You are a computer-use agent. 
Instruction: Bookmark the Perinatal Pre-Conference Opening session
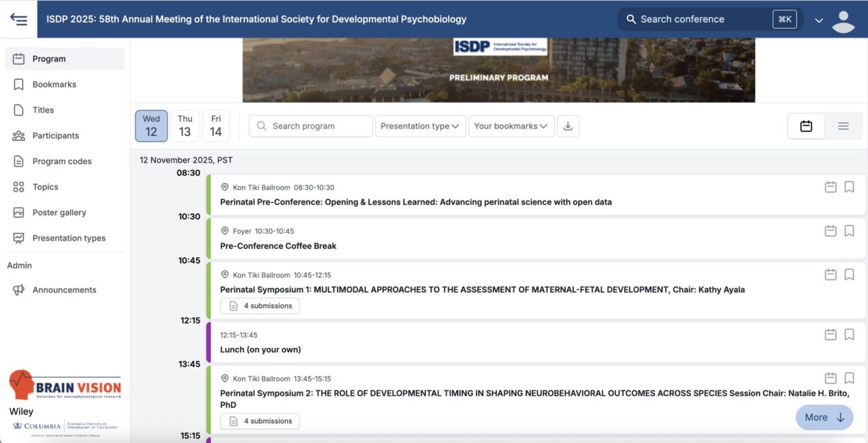point(849,187)
